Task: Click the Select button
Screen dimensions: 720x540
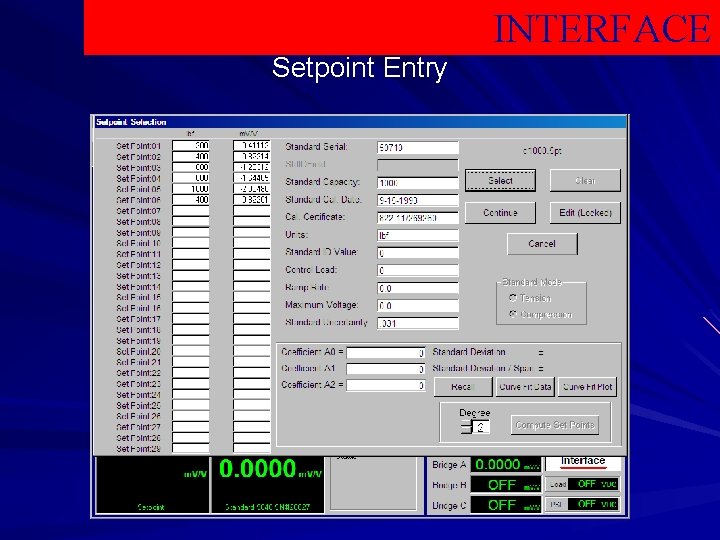Action: click(x=500, y=180)
